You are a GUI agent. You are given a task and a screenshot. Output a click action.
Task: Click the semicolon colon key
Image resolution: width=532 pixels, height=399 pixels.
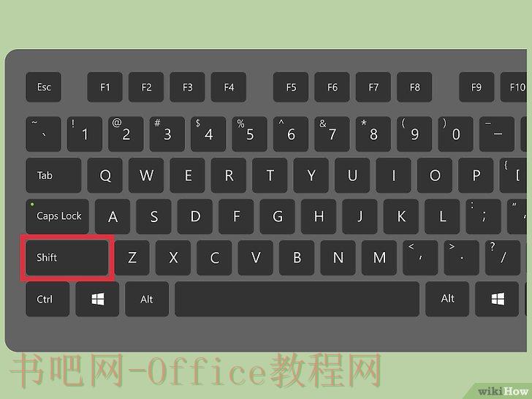484,216
